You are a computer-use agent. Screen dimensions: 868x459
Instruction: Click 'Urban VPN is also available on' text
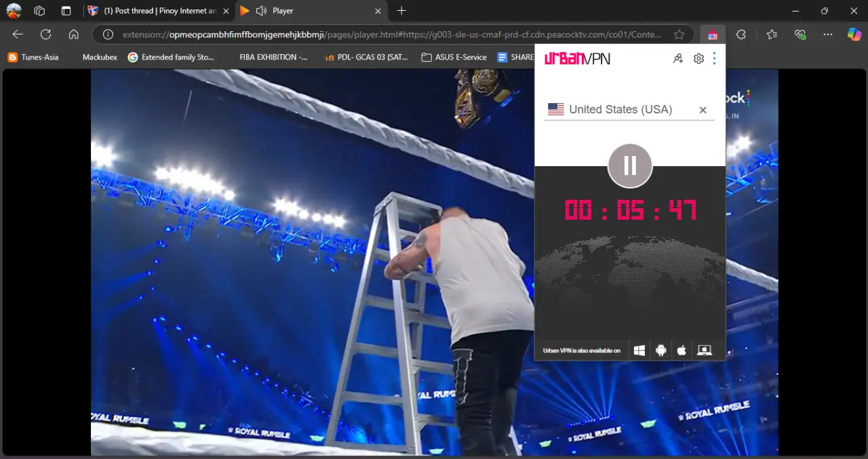(x=582, y=351)
